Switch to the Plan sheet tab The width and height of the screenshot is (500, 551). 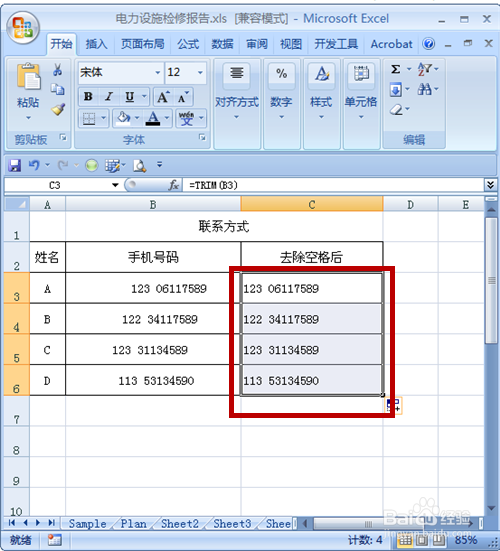[134, 524]
